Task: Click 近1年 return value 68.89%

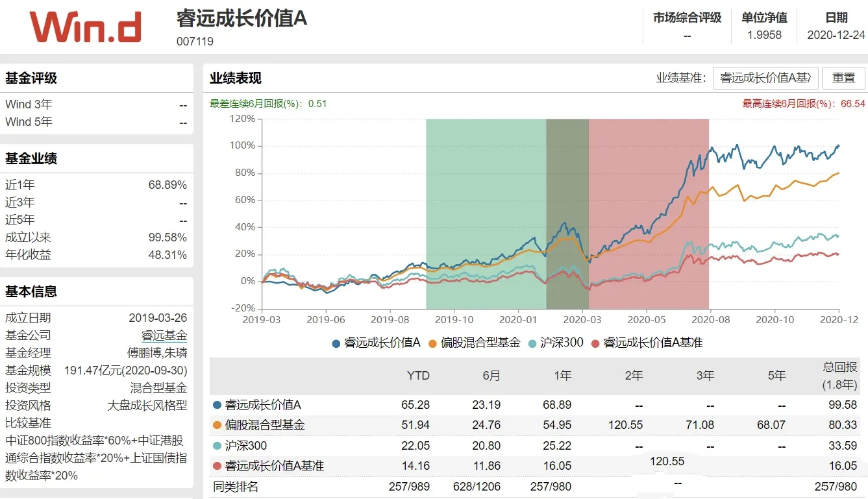Action: click(x=167, y=185)
